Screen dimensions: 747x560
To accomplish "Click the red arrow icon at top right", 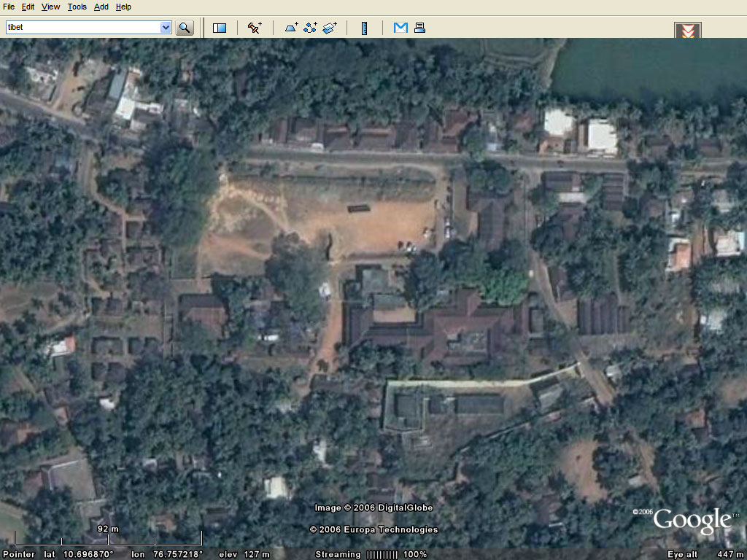I will 688,31.
